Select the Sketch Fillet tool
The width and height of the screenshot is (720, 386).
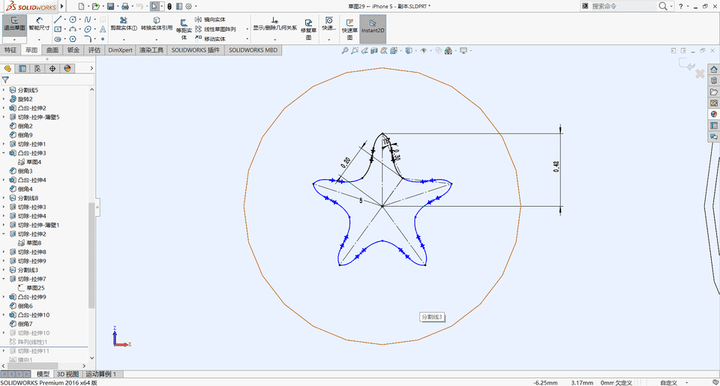pyautogui.click(x=87, y=39)
